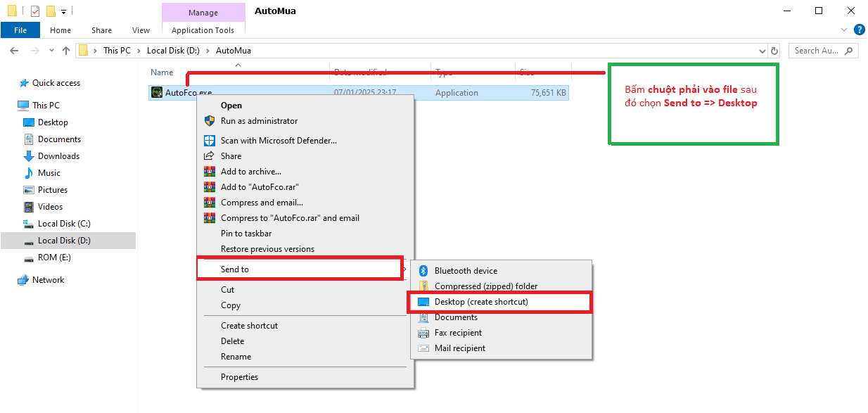Image resolution: width=868 pixels, height=413 pixels.
Task: Select the AutoFco.exe application file
Action: point(188,93)
